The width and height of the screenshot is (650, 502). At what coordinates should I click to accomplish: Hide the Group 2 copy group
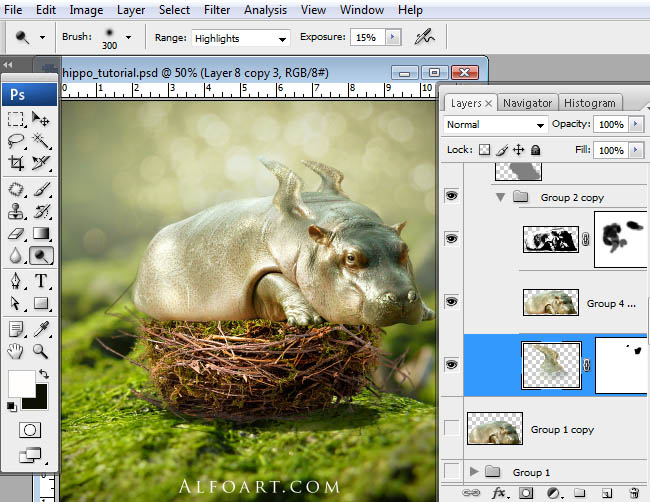point(451,195)
